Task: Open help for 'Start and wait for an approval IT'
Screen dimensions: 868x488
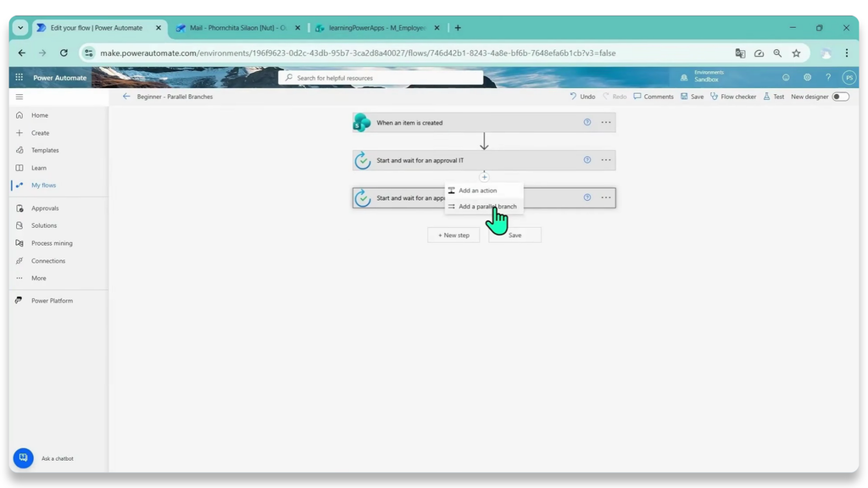Action: (587, 160)
